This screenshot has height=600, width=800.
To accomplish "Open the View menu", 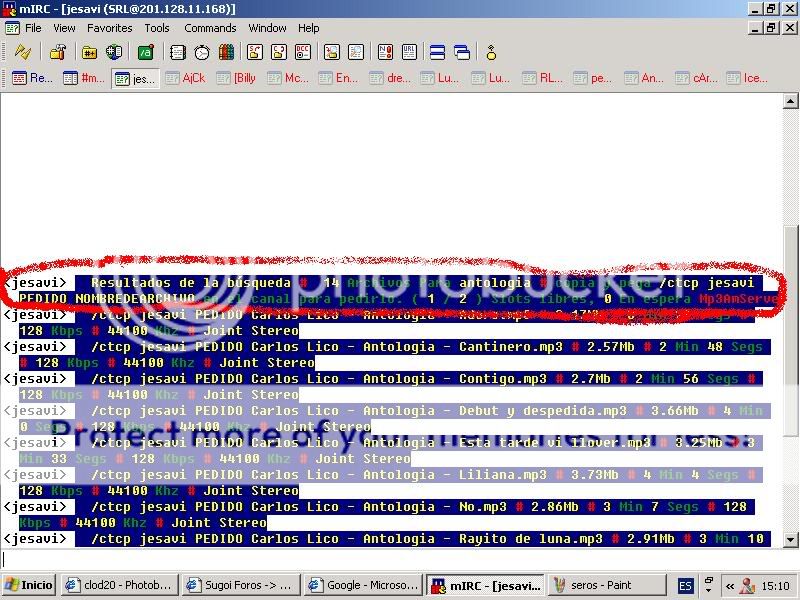I will (x=64, y=28).
